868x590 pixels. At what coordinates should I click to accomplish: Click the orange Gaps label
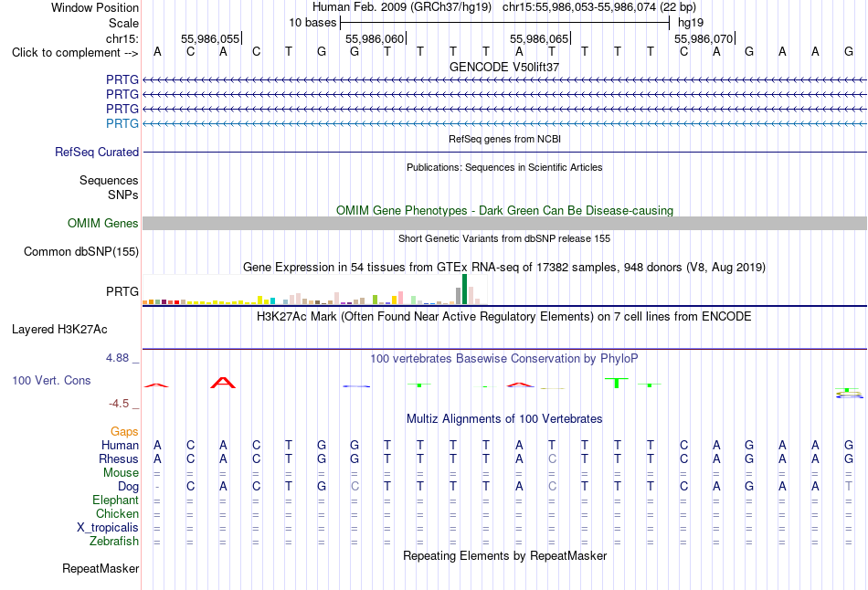coord(124,432)
